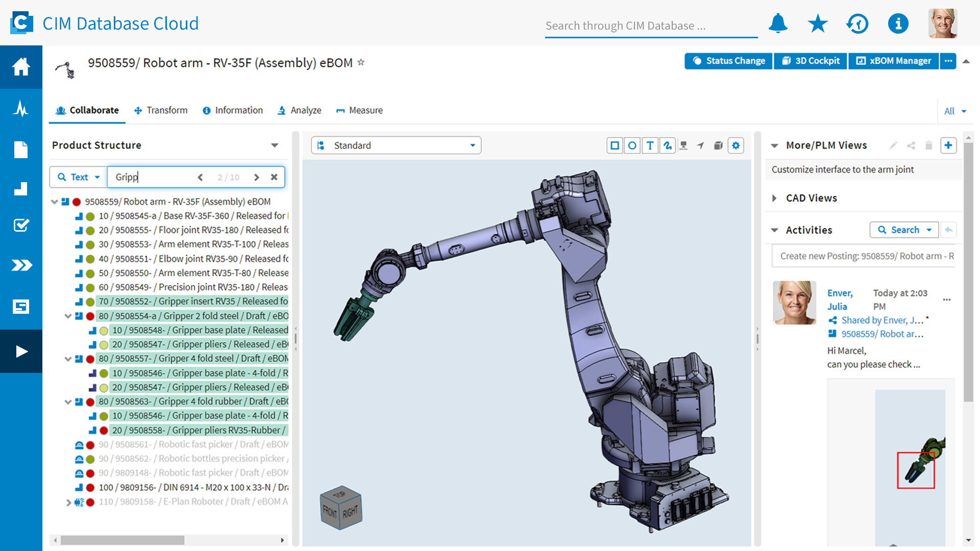Click the Activities Search button
Viewport: 980px width, 551px height.
tap(904, 230)
